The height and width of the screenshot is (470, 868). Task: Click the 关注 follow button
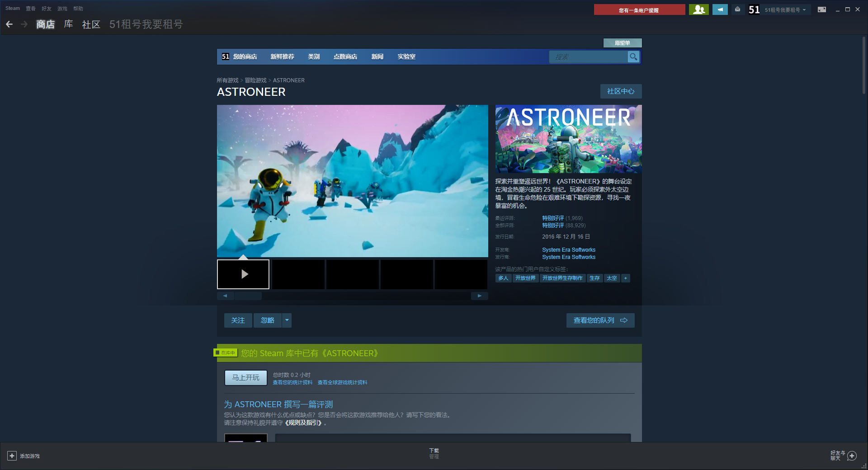238,320
